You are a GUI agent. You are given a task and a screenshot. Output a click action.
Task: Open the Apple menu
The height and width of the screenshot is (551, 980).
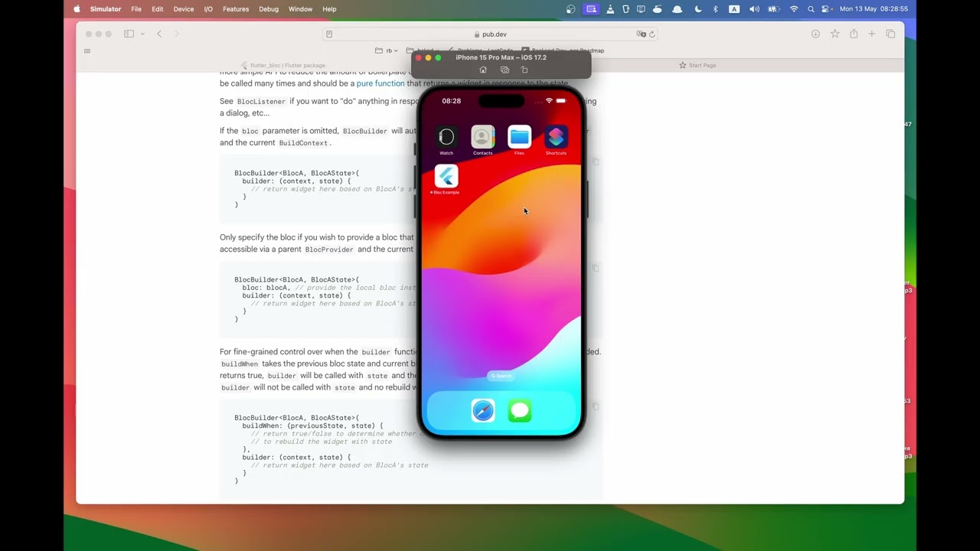(77, 9)
